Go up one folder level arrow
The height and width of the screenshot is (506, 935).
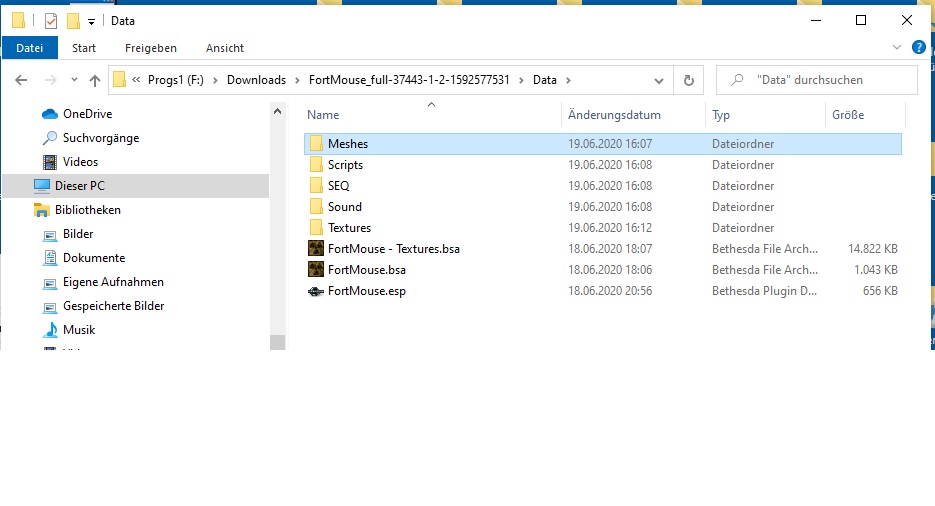[95, 80]
